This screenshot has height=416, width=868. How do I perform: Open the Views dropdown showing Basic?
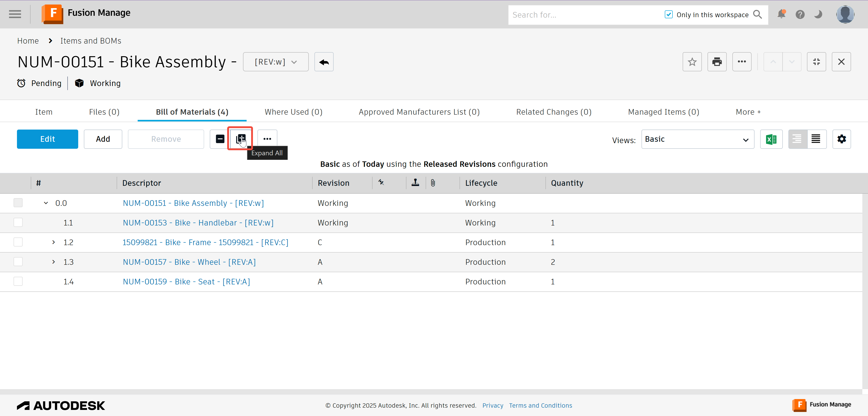point(698,139)
